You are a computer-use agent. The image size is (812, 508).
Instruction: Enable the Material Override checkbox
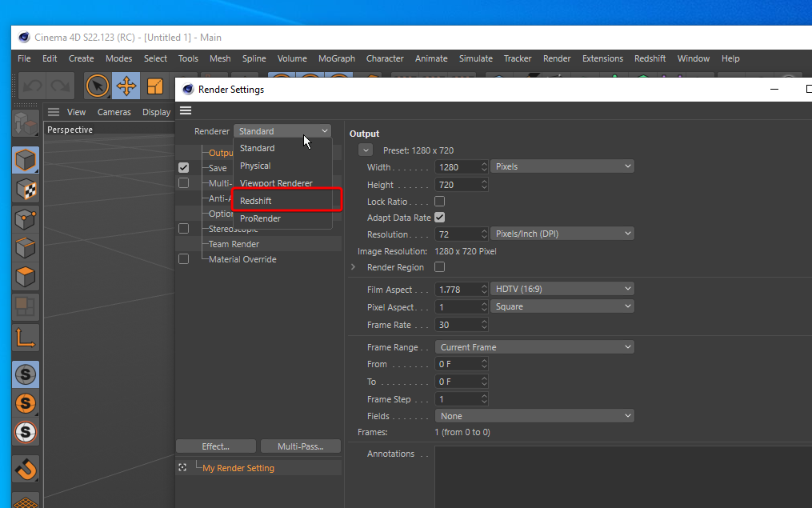point(184,259)
